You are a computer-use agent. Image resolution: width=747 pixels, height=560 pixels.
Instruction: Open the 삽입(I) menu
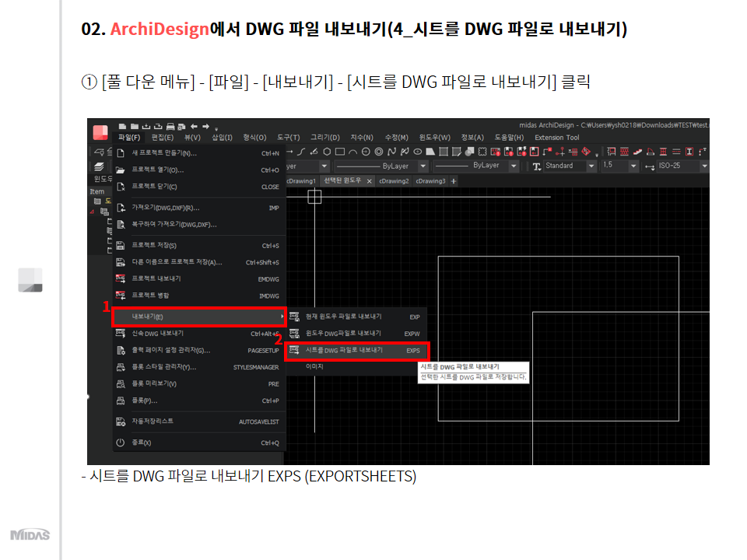click(x=222, y=137)
